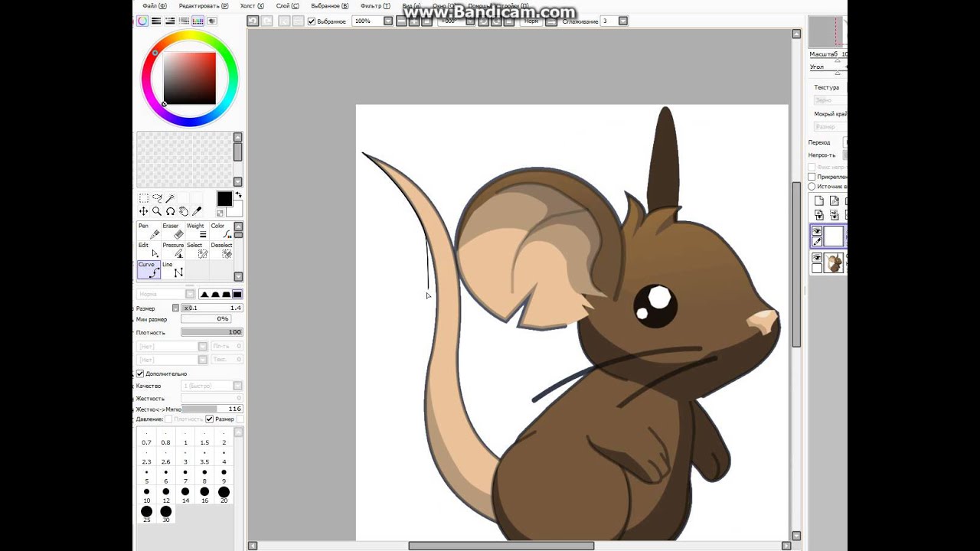The height and width of the screenshot is (551, 980).
Task: Hide the mouse drawing layer
Action: point(817,259)
